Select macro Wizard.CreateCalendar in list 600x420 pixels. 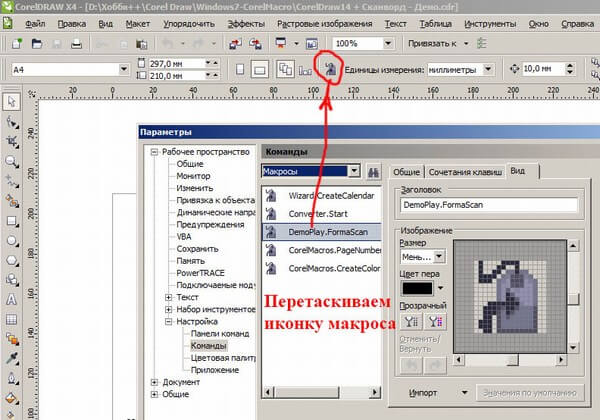click(x=322, y=196)
